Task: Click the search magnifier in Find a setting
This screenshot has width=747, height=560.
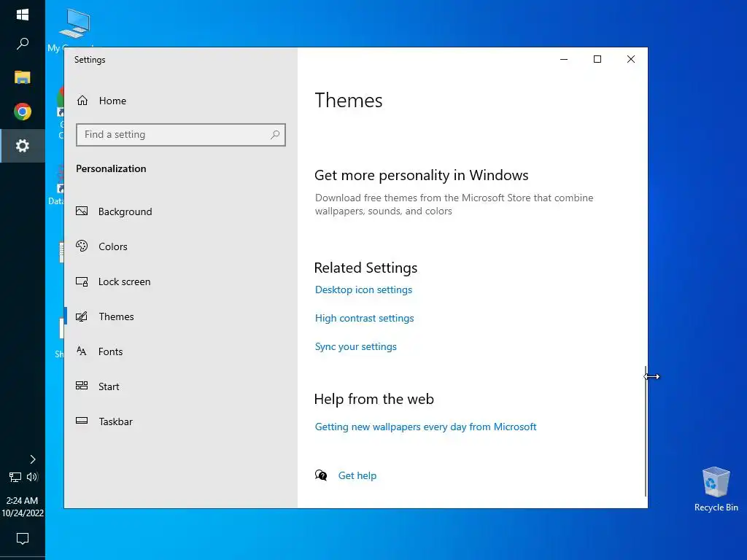Action: point(275,135)
